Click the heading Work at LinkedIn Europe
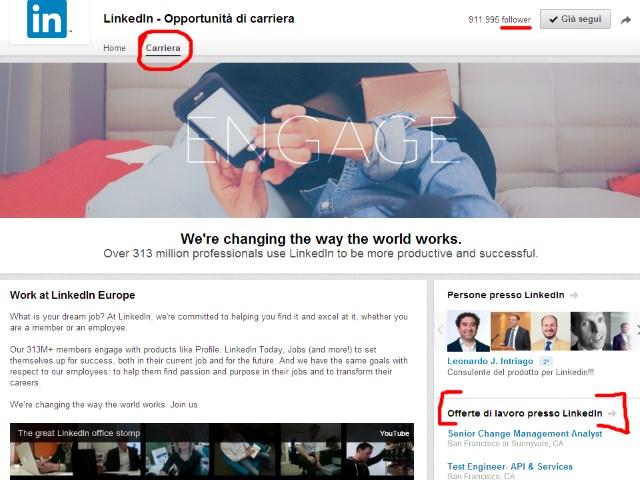Screen dimensions: 640x480 coord(72,295)
